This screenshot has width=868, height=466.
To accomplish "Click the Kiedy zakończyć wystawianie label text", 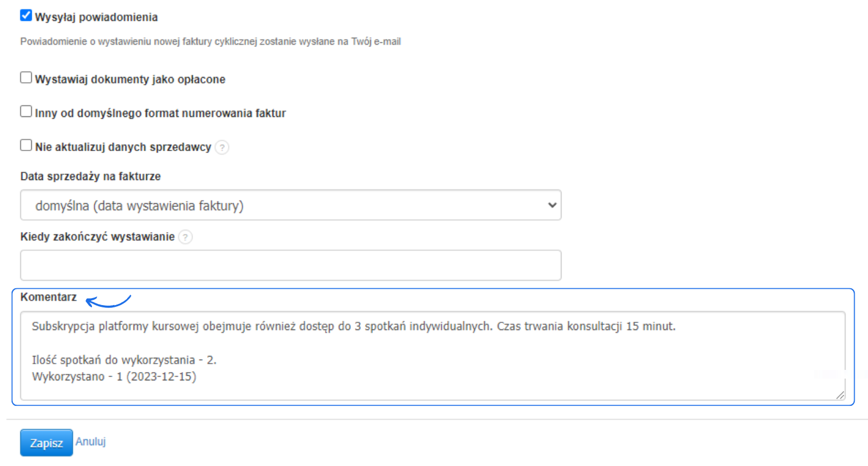I will tap(97, 237).
